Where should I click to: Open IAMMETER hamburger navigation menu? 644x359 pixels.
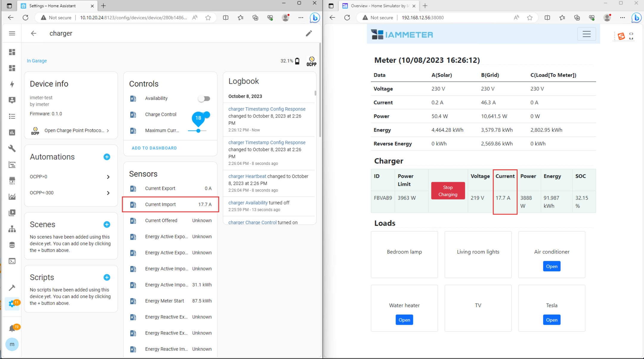pyautogui.click(x=586, y=34)
